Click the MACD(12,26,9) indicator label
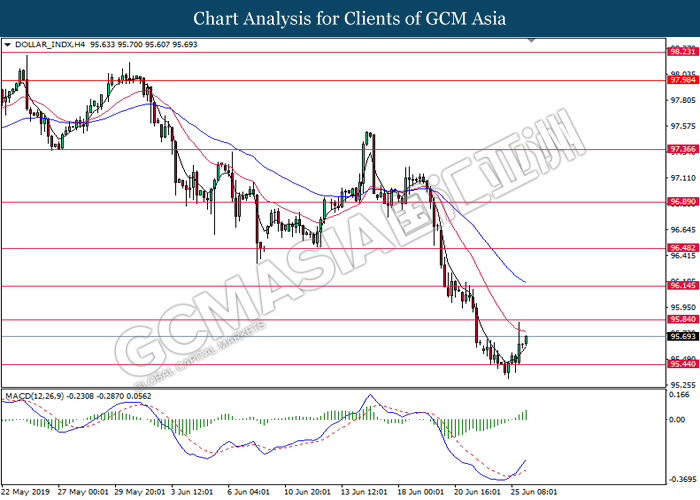Viewport: 700px width, 500px height. pos(35,397)
